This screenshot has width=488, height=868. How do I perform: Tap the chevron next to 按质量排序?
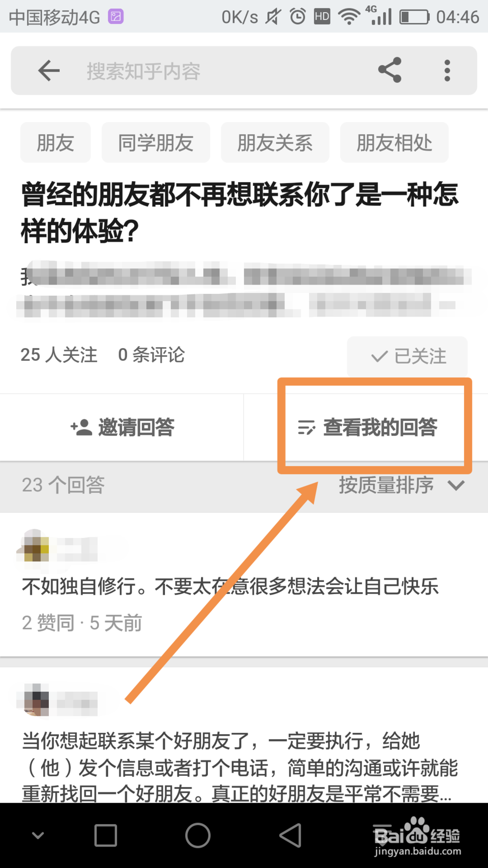coord(456,485)
